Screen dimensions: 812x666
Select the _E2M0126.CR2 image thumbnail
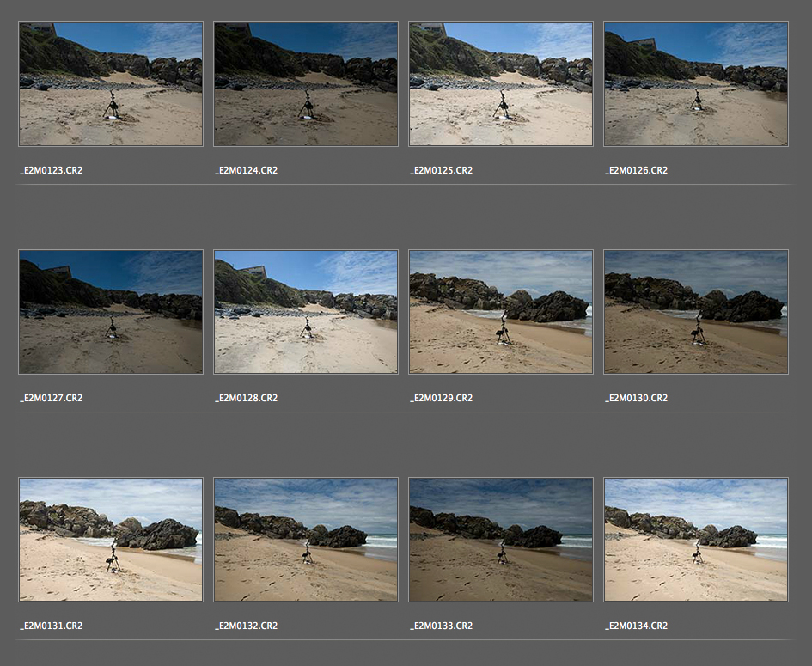(x=696, y=84)
